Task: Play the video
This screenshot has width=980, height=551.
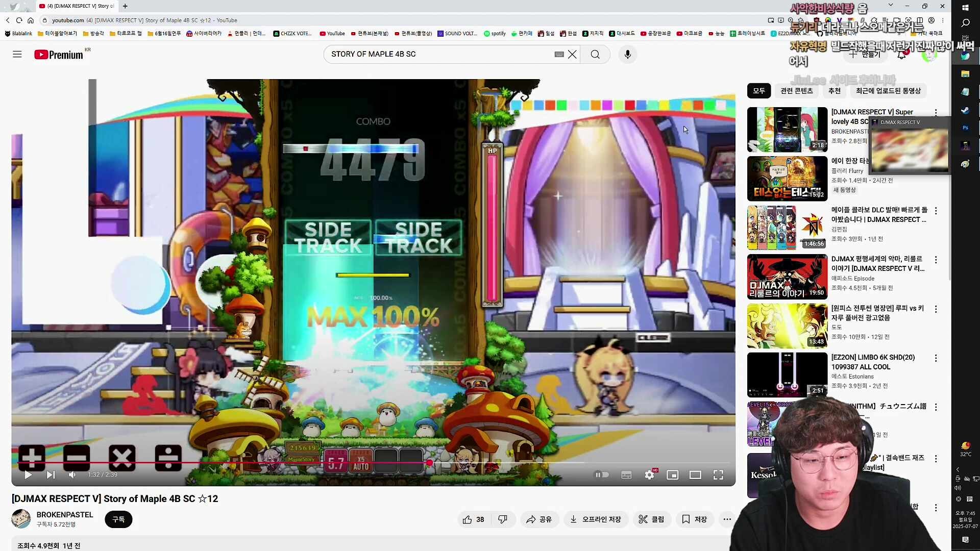Action: point(28,475)
